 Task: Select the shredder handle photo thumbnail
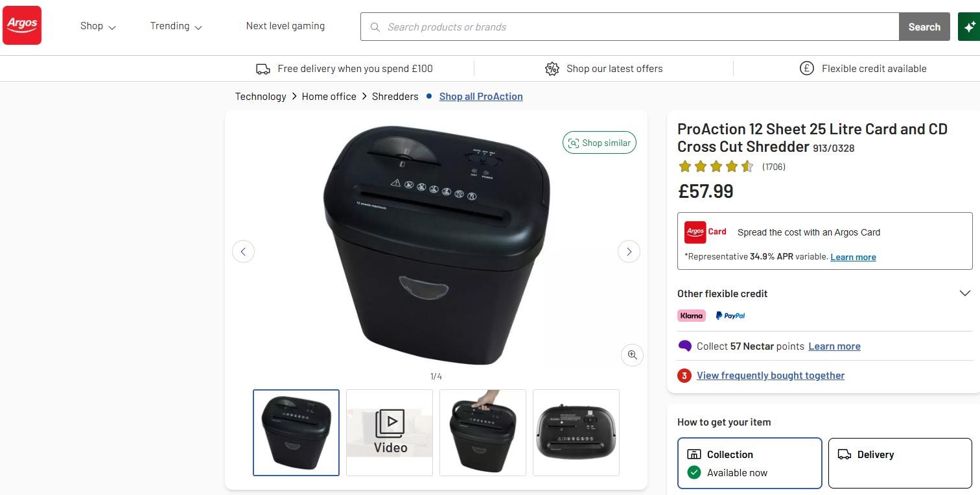482,432
